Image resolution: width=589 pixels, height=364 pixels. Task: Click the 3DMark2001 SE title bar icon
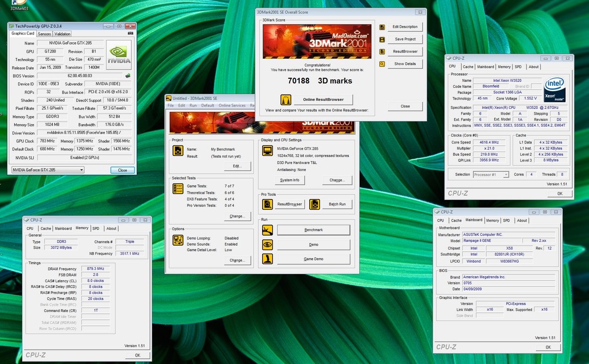[x=168, y=98]
